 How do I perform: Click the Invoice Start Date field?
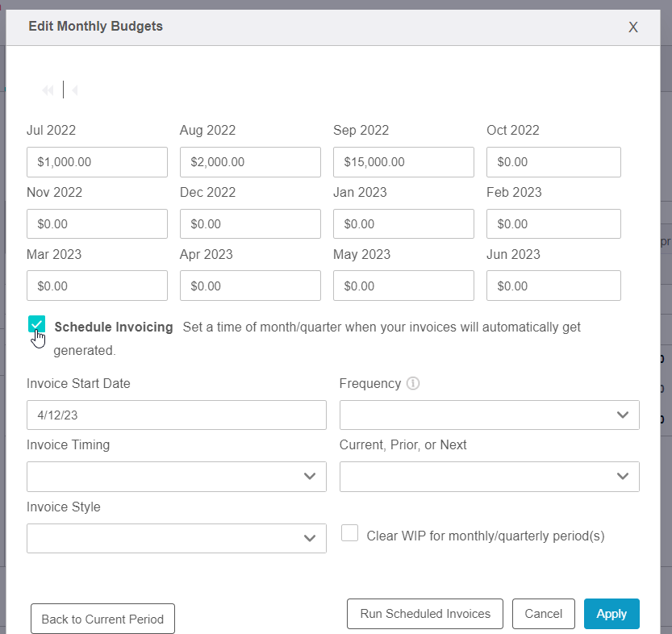[x=176, y=415]
